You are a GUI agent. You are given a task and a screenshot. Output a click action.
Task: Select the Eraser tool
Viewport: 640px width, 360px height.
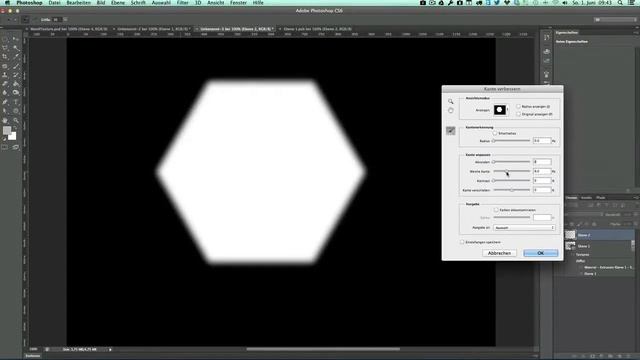(5, 84)
